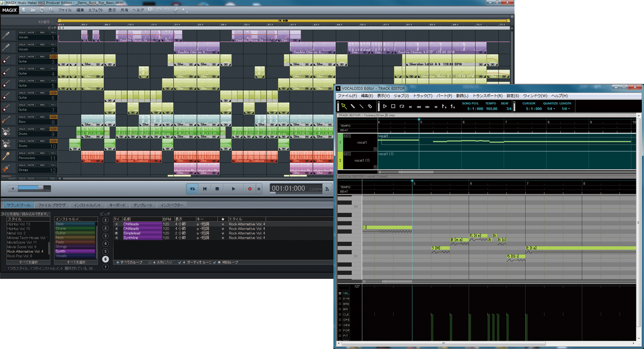Image resolution: width=644 pixels, height=349 pixels.
Task: Toggle the repeat loop icon in VOCALOID3
Action: 402,106
